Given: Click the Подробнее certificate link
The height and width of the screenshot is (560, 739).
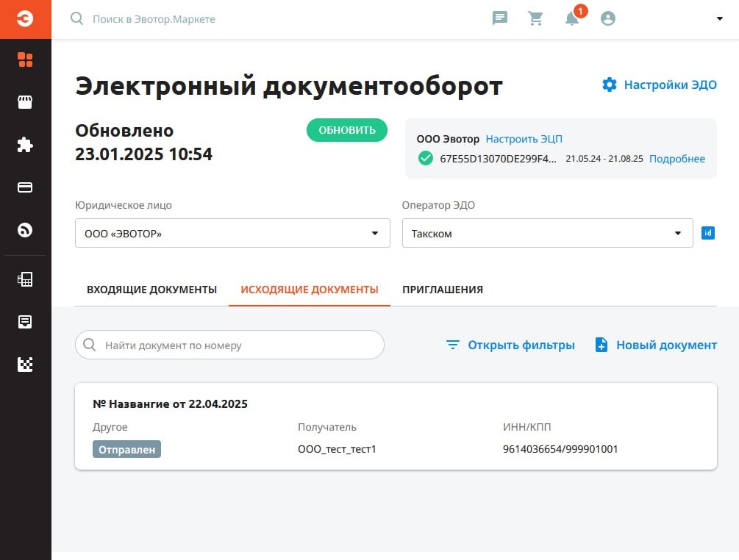Looking at the screenshot, I should click(x=676, y=159).
